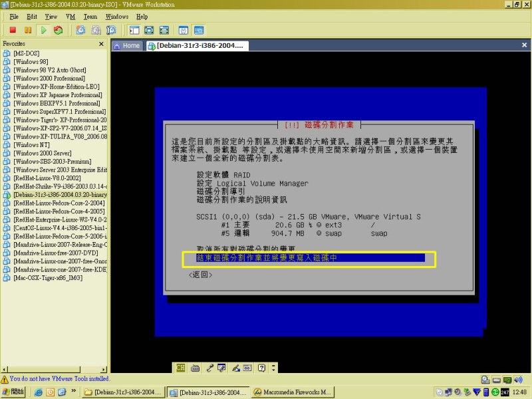The image size is (532, 399).
Task: Open the Help menu
Action: point(142,17)
